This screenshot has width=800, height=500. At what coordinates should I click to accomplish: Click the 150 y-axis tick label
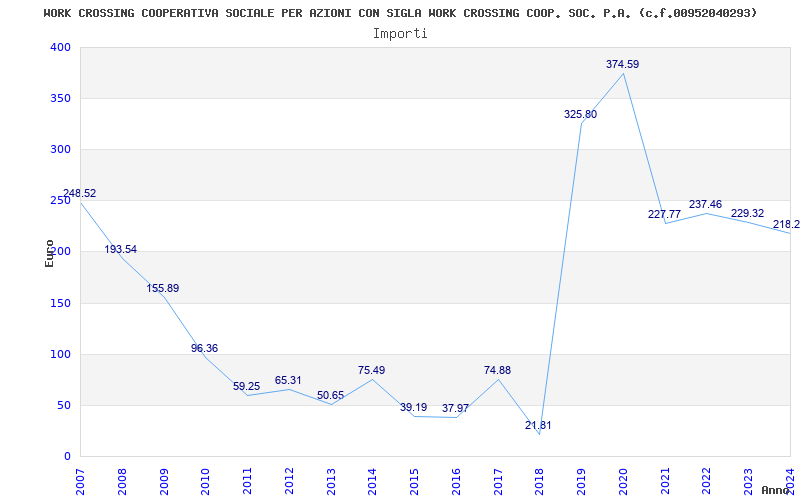click(x=60, y=303)
